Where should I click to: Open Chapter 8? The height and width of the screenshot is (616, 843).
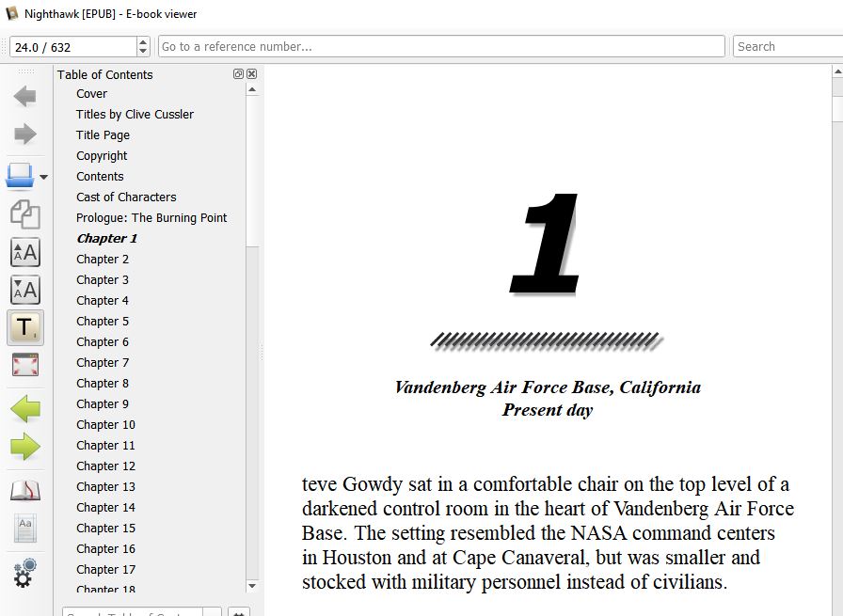pos(103,384)
